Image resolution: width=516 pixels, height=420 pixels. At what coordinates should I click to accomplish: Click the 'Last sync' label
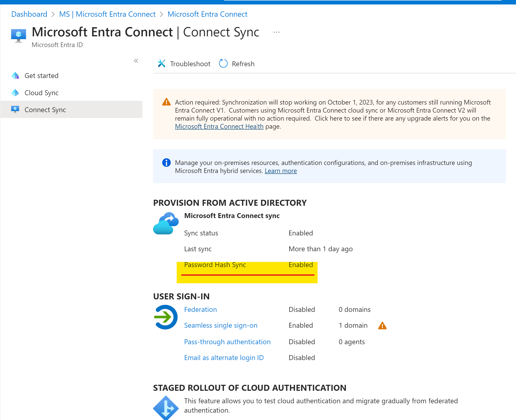pos(198,249)
